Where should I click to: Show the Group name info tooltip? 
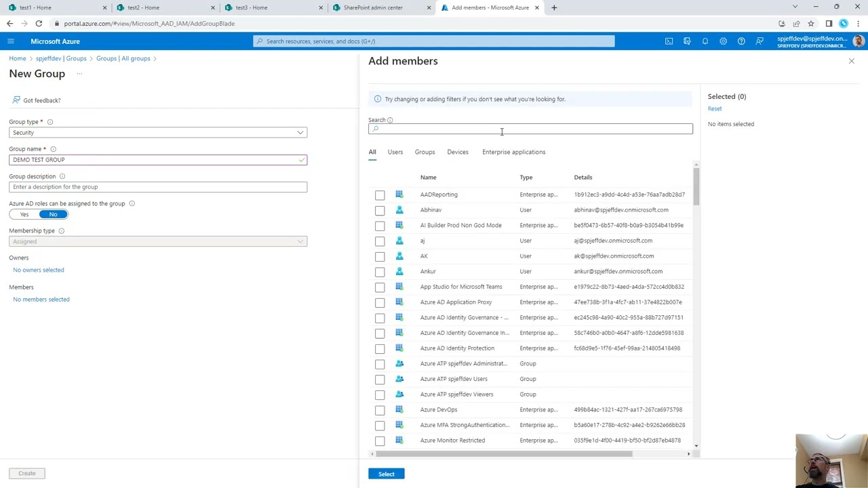53,149
